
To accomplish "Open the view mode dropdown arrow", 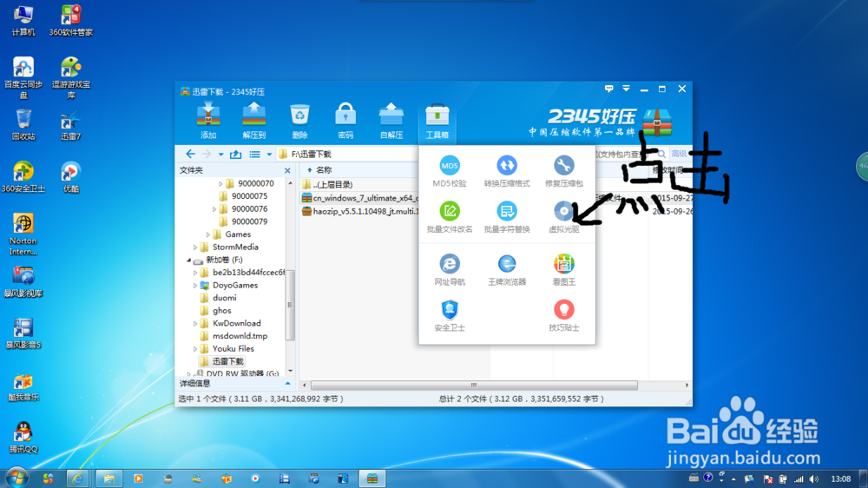I will click(269, 155).
